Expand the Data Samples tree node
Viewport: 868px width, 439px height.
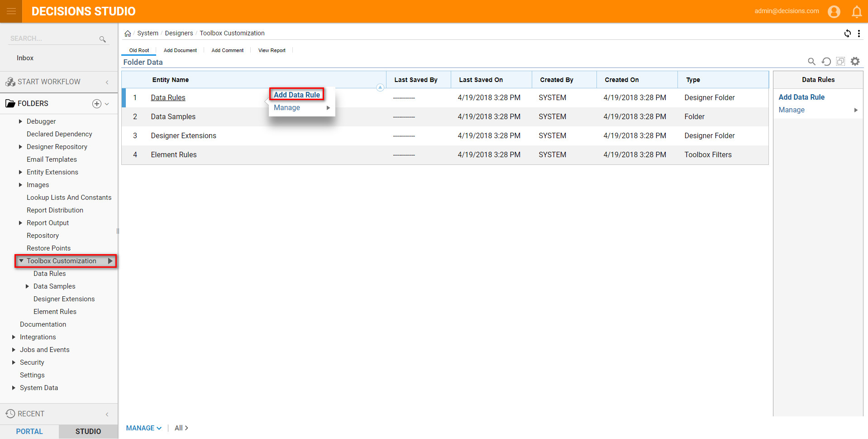click(x=27, y=286)
